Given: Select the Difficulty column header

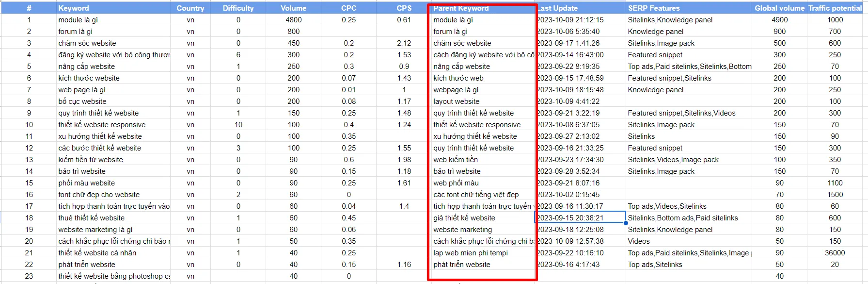Looking at the screenshot, I should (x=238, y=8).
